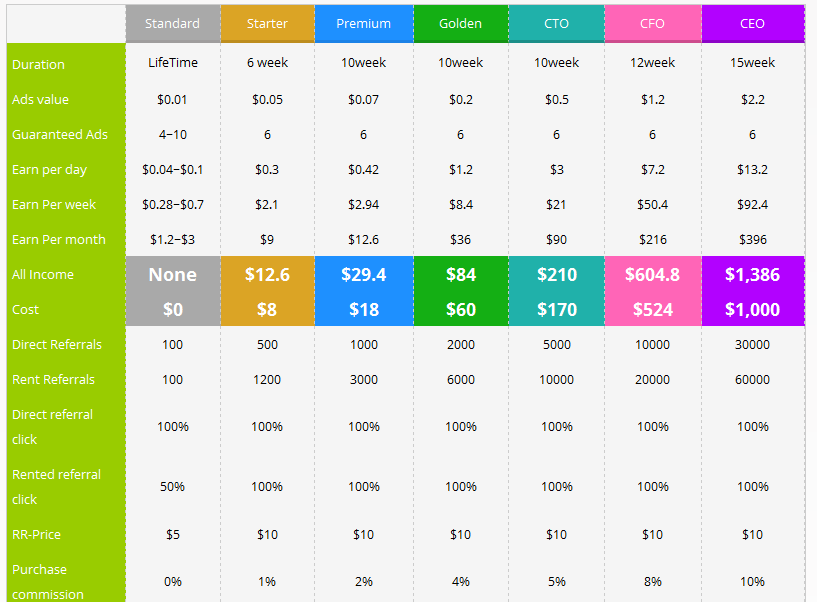Click the 60000 rent referrals cell
The height and width of the screenshot is (602, 817).
pos(752,379)
